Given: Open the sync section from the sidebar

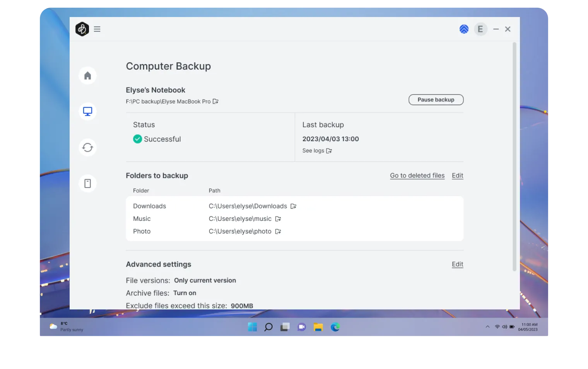Looking at the screenshot, I should click(x=87, y=147).
